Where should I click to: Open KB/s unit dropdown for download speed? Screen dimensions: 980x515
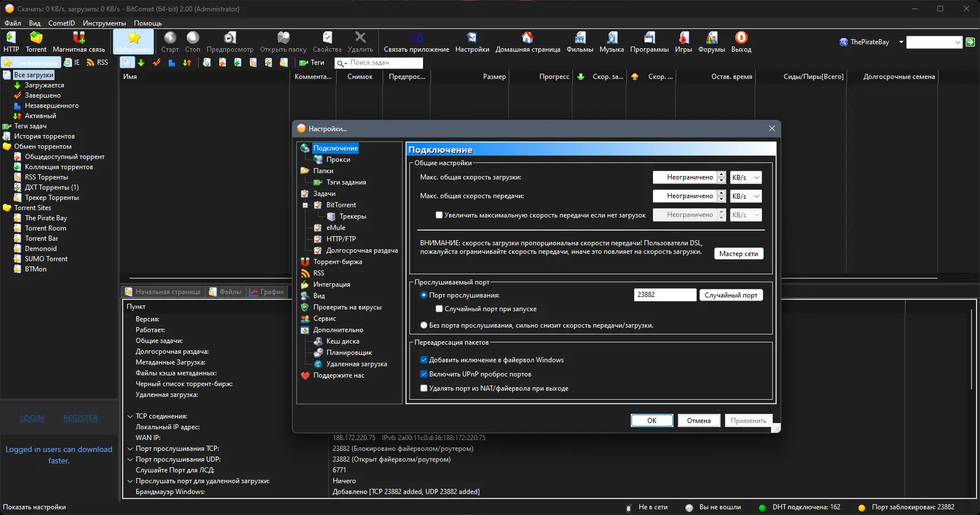pyautogui.click(x=746, y=178)
